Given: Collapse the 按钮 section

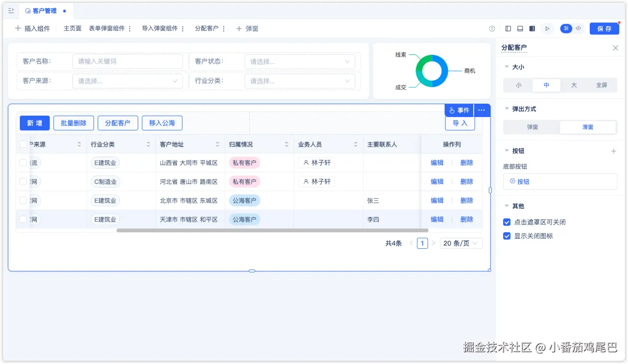Looking at the screenshot, I should click(x=507, y=151).
